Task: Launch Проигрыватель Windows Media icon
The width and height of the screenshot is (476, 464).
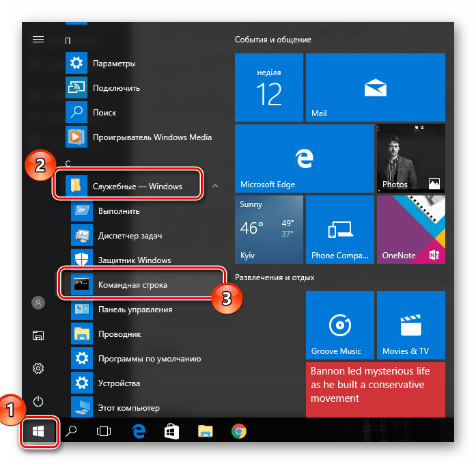Action: click(76, 137)
